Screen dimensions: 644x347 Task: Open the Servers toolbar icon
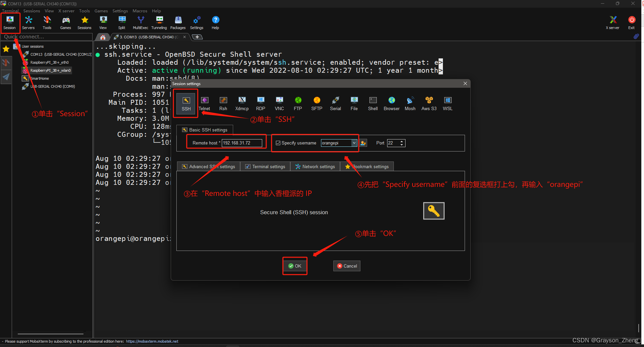pos(28,23)
